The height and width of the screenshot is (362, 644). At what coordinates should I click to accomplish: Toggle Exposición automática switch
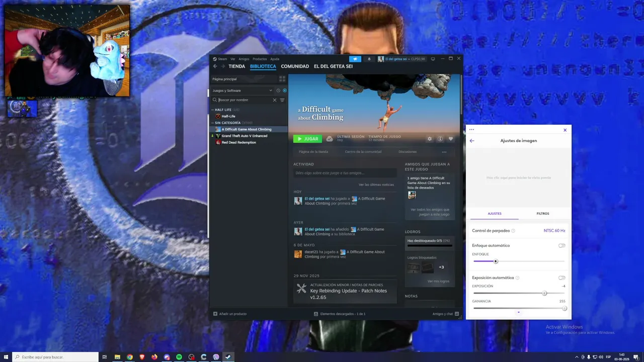(x=561, y=278)
